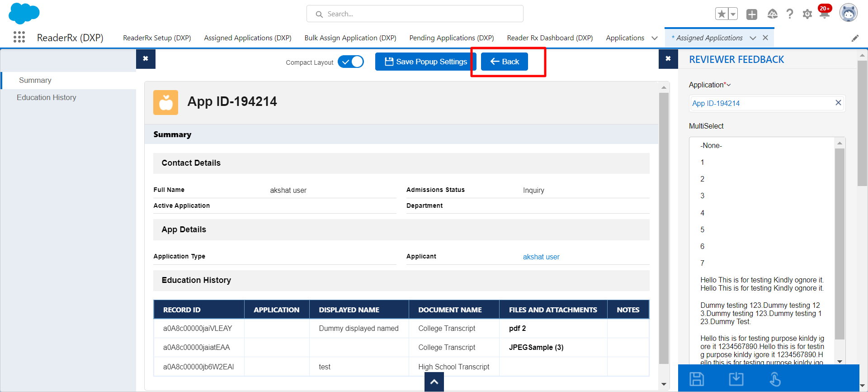Click the Trailhead guidance icon
Image resolution: width=868 pixels, height=392 pixels.
772,14
